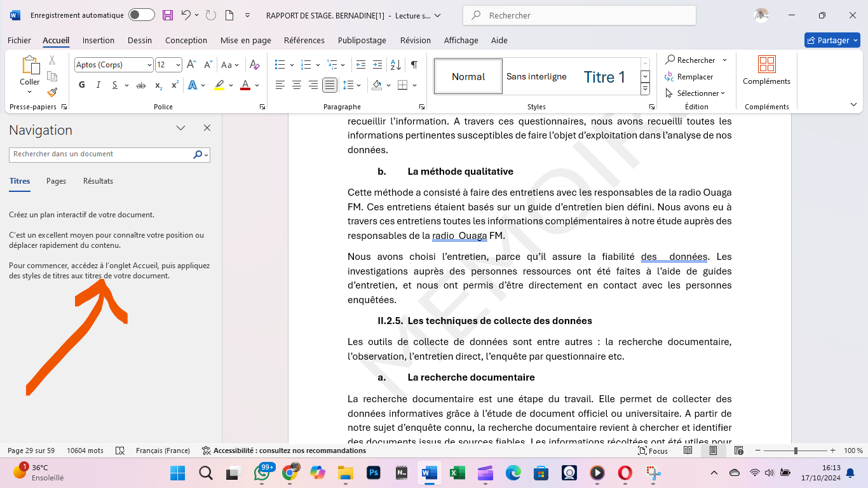Launch Google Chrome from the taskbar
The width and height of the screenshot is (868, 488).
pyautogui.click(x=290, y=473)
